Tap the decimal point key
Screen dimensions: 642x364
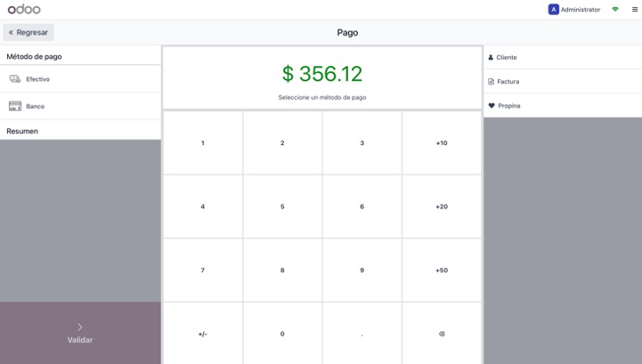362,334
